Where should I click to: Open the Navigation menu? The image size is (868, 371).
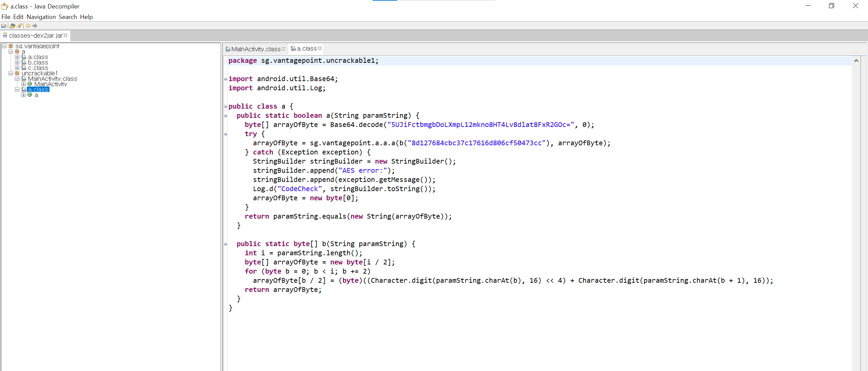(x=41, y=17)
